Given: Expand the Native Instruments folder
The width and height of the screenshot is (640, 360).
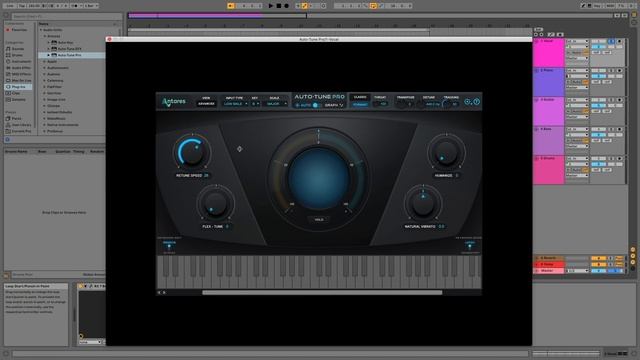Looking at the screenshot, I should click(x=44, y=125).
